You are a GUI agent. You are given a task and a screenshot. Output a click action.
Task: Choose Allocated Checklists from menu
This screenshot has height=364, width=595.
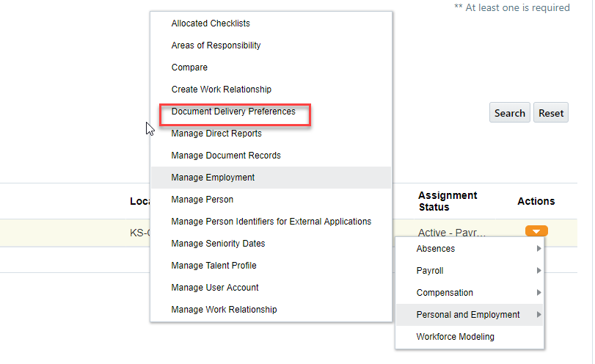(211, 23)
